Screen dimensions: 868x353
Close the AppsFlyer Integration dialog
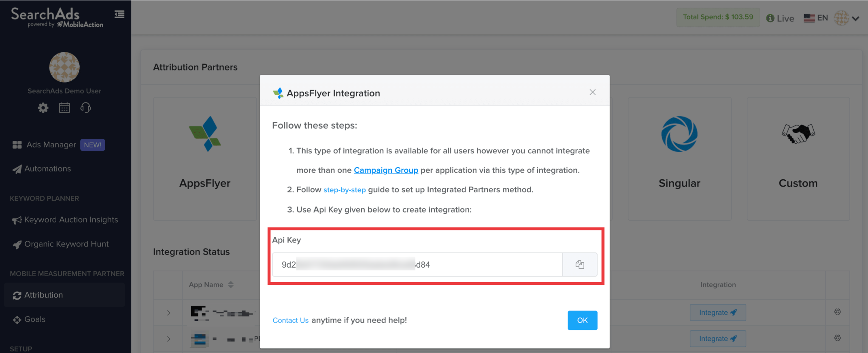(x=592, y=92)
